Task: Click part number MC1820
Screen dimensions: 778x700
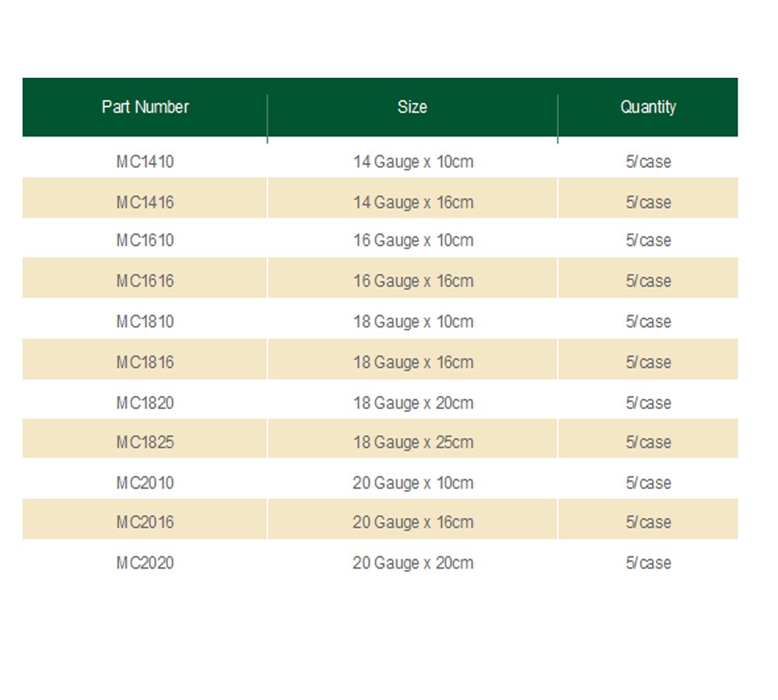Action: click(x=145, y=403)
